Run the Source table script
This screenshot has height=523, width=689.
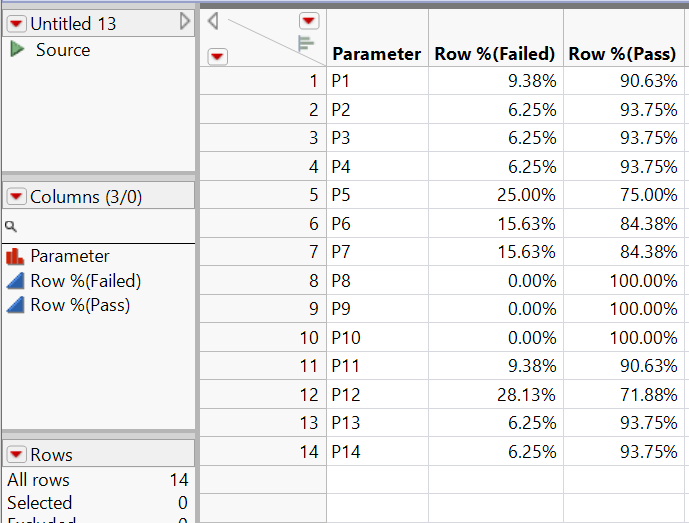(x=16, y=50)
